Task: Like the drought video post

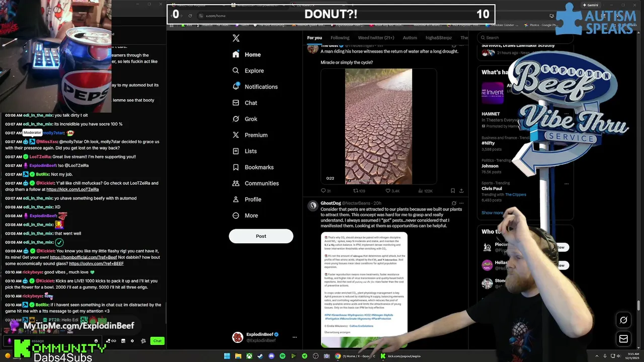Action: (392, 191)
